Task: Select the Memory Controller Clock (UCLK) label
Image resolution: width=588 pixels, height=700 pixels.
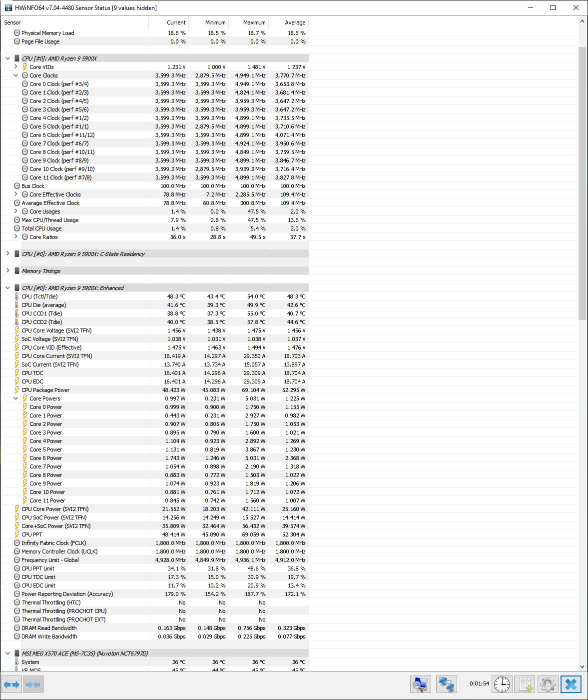Action: 59,551
